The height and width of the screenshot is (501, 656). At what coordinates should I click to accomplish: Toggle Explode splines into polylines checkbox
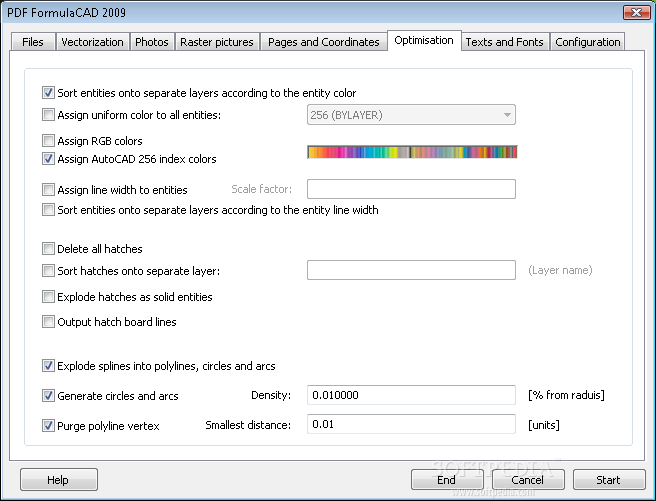point(48,366)
